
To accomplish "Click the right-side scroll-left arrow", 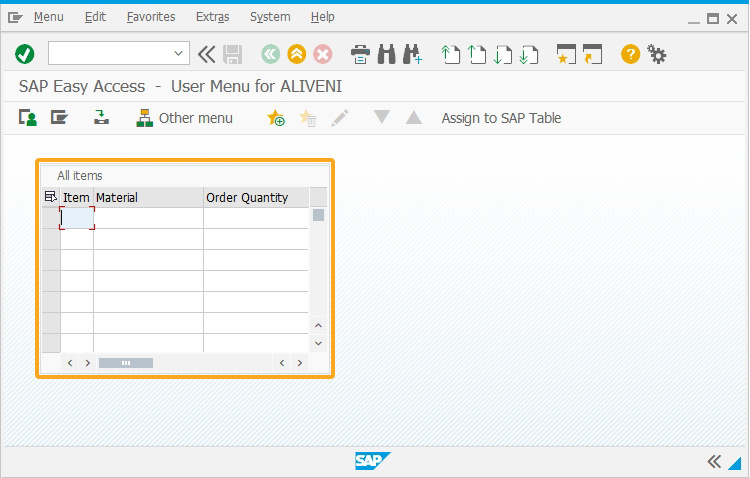I will [x=282, y=363].
